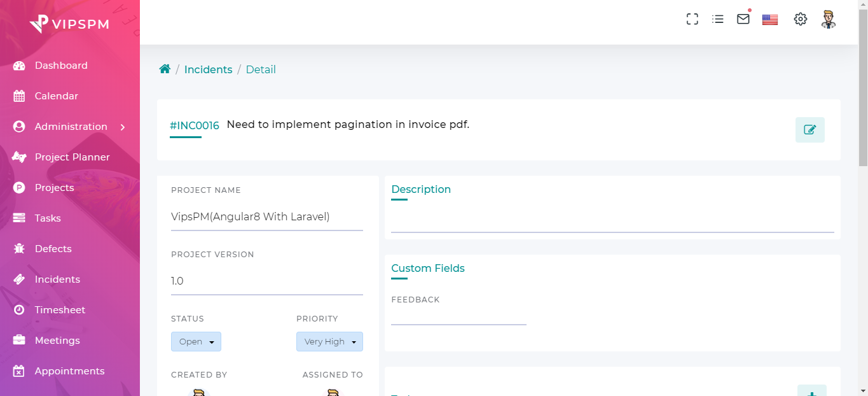Click the fullscreen toggle icon
The width and height of the screenshot is (868, 396).
coord(692,19)
